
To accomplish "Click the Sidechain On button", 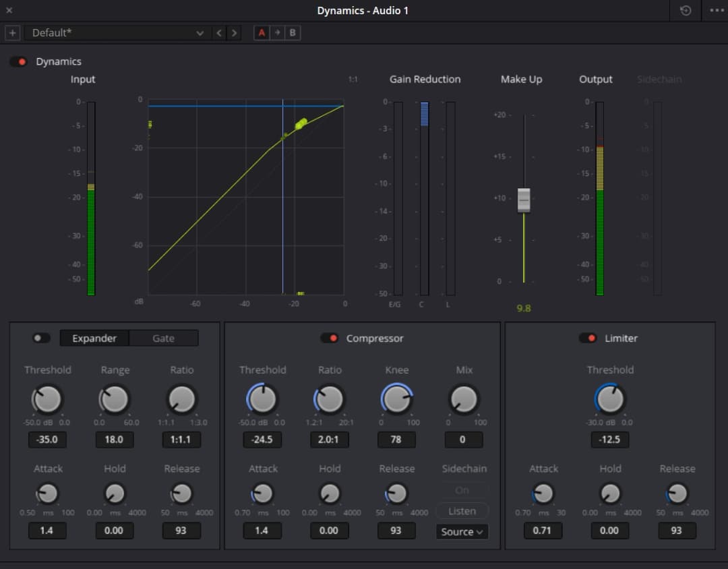I will (462, 490).
